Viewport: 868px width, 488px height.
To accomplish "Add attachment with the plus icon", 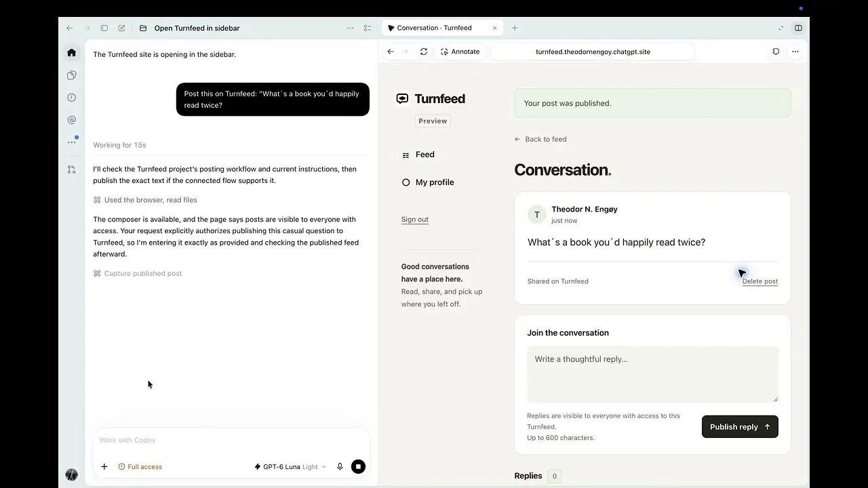I will 104,466.
